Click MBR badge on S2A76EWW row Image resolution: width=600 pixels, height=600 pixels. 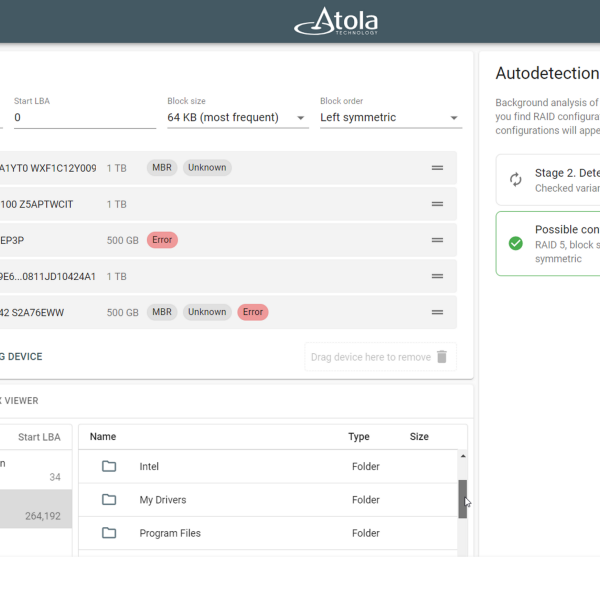pyautogui.click(x=162, y=312)
